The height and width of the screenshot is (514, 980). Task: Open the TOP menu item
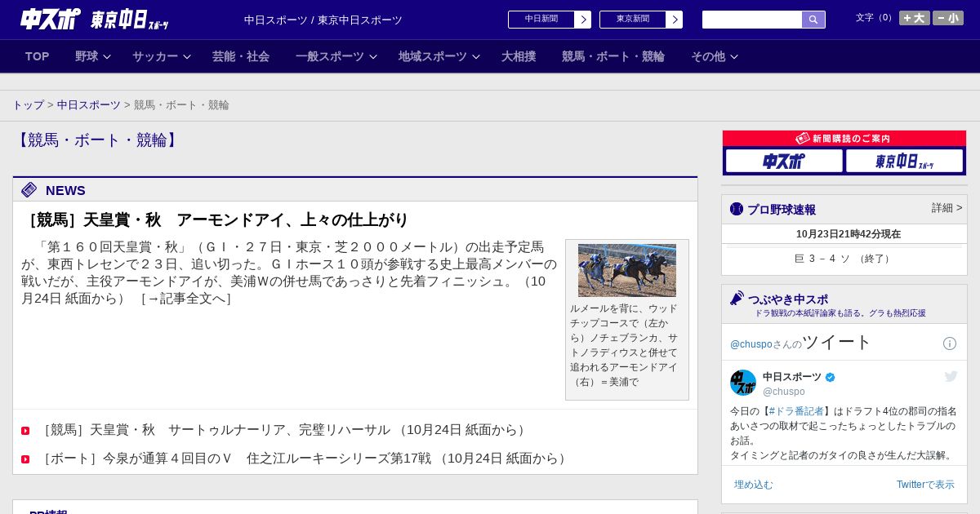coord(38,56)
